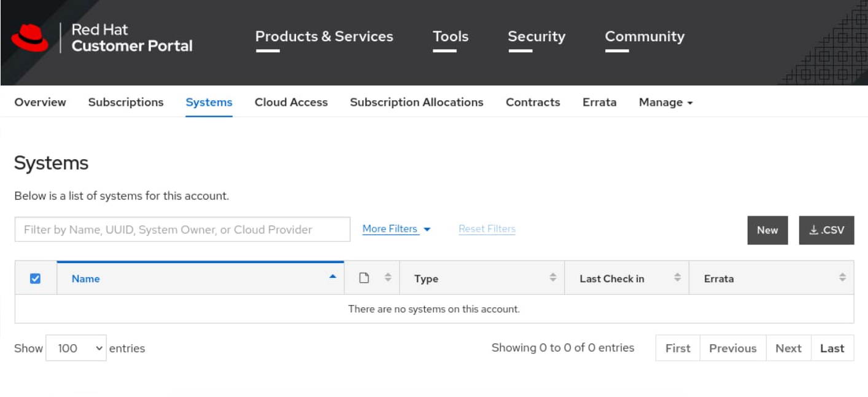Click the system filter search field
Viewport: 868px width, 397px height.
pyautogui.click(x=182, y=229)
